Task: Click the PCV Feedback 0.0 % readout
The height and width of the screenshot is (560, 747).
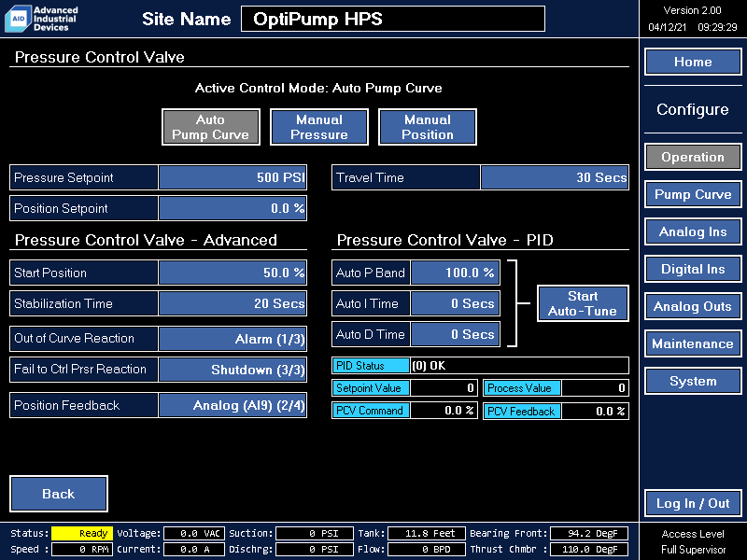Action: click(596, 411)
